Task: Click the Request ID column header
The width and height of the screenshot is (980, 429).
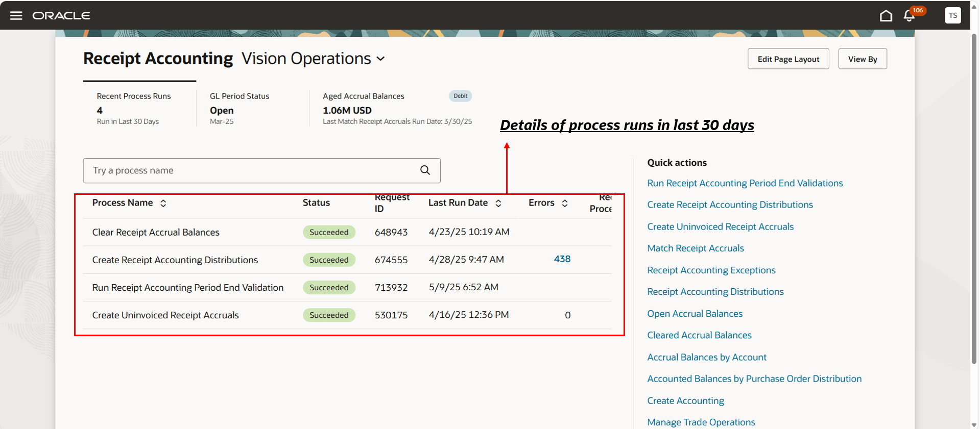Action: [392, 203]
